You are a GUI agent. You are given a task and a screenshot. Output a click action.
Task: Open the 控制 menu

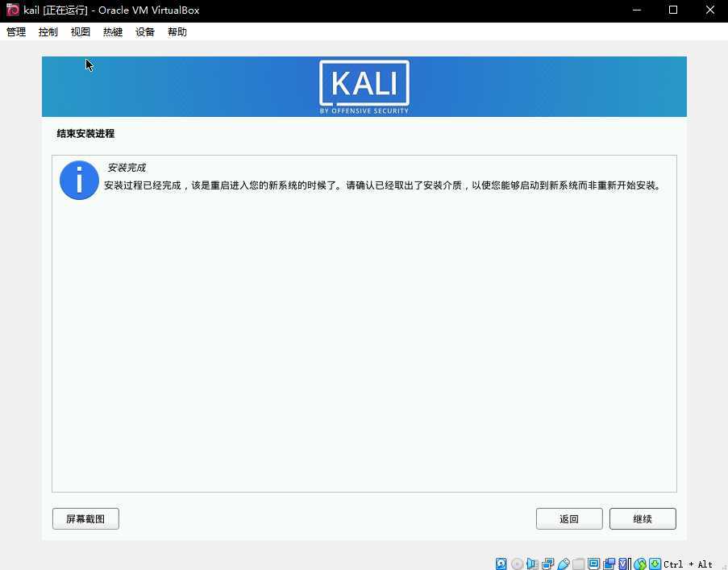(x=48, y=31)
